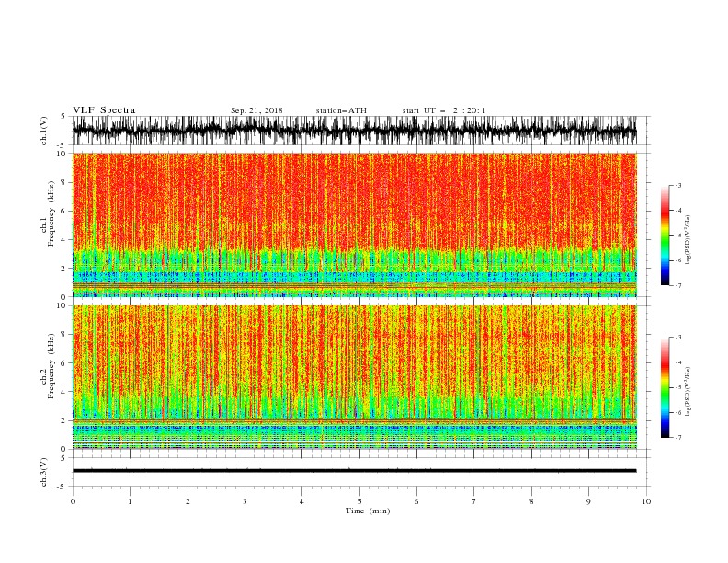Select the "start UT = 2 :20: 1" text

[443, 110]
